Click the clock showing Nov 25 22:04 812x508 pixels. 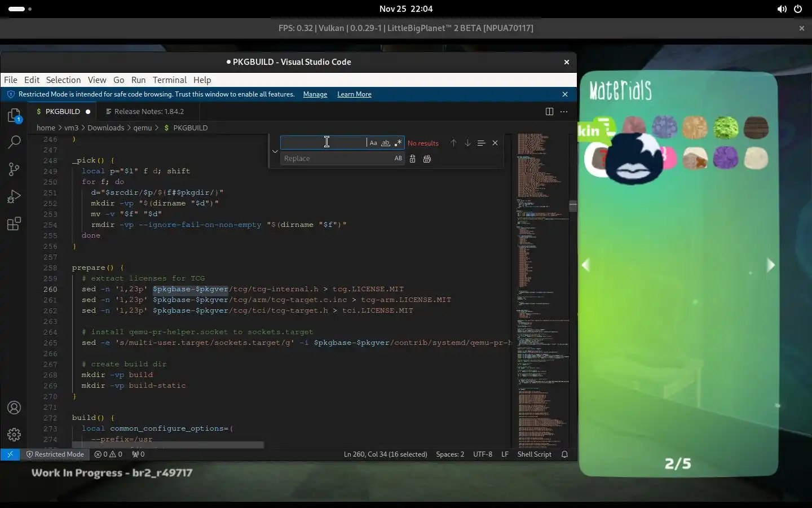pyautogui.click(x=406, y=9)
